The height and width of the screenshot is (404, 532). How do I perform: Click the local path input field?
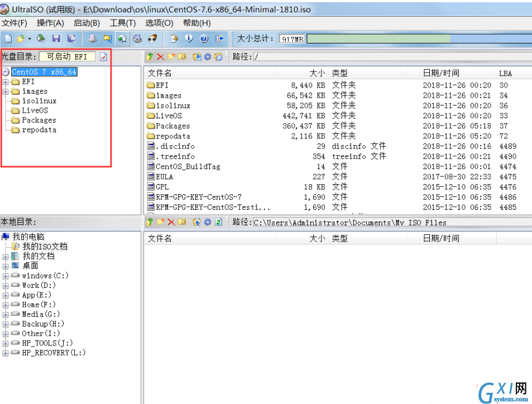pos(392,223)
